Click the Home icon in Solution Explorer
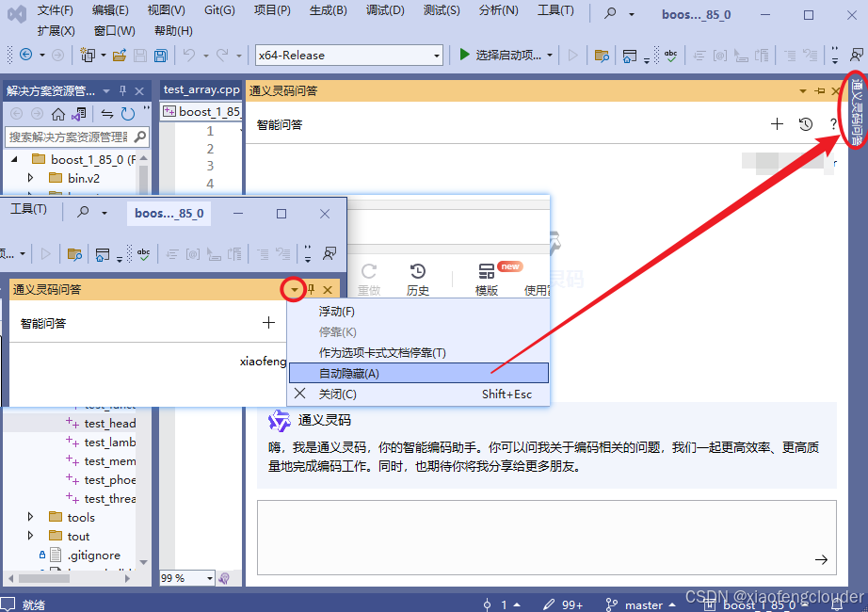This screenshot has width=868, height=612. 58,114
